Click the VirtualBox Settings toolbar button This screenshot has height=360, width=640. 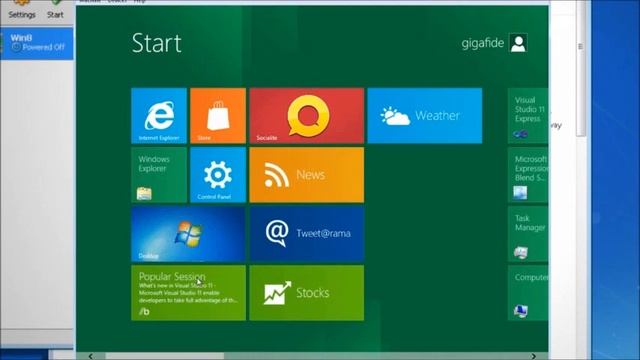tap(22, 10)
